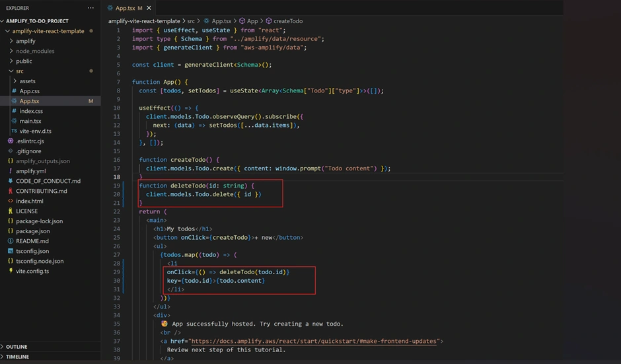This screenshot has width=621, height=364.
Task: Click "<h1>My todos</h1>" on line 24
Action: 182,229
